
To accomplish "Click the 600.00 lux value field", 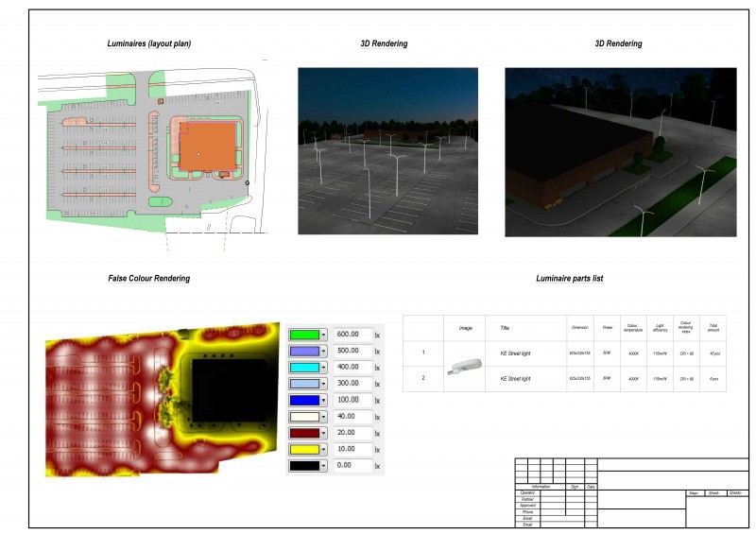I will tap(352, 335).
